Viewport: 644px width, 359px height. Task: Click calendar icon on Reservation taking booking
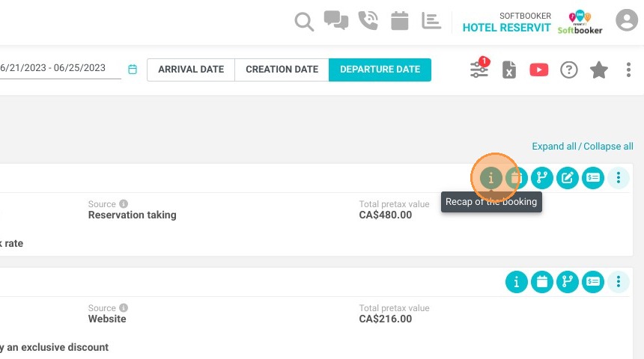pyautogui.click(x=516, y=178)
